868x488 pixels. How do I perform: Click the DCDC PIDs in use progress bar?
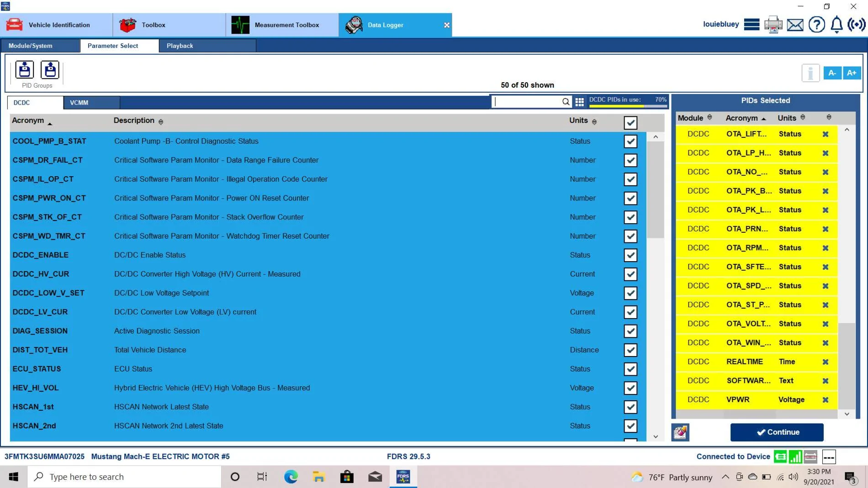[x=628, y=105]
